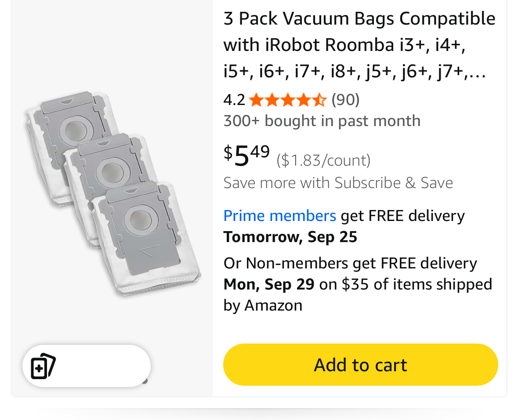The height and width of the screenshot is (420, 518).
Task: Tap the 4.2 rating number
Action: point(234,100)
